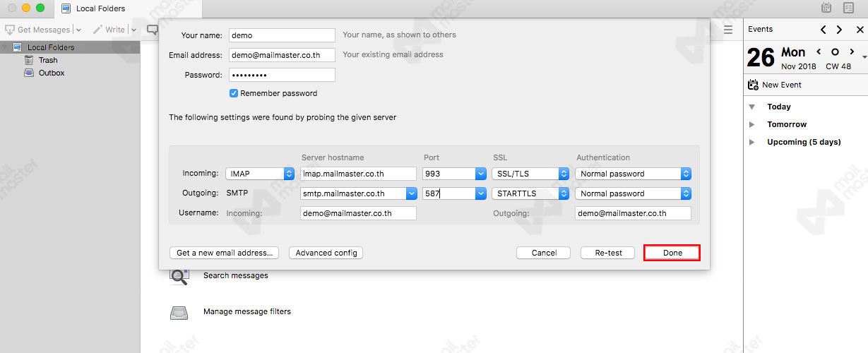Screen dimensions: 868x353
Task: Open the Outbox folder
Action: point(52,73)
